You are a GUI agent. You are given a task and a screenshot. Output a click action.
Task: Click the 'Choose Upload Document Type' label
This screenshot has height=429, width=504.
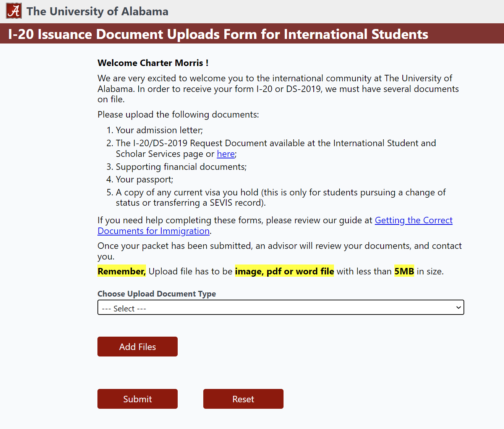(157, 294)
